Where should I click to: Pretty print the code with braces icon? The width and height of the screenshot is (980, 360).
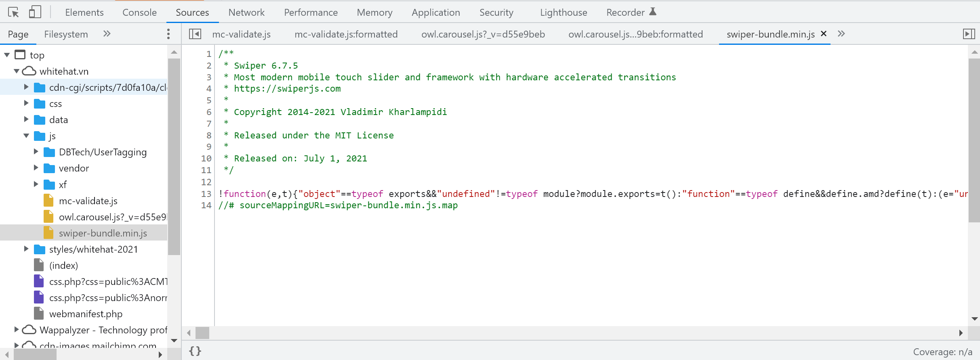pyautogui.click(x=195, y=351)
